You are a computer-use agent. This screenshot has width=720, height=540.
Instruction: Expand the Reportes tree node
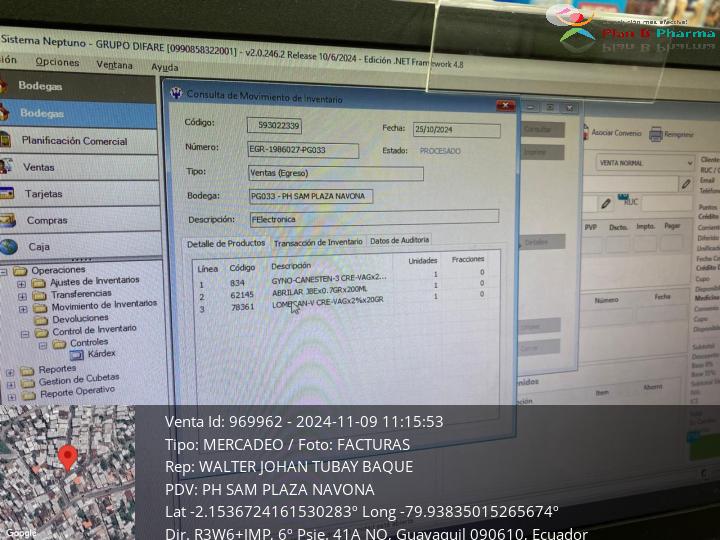coord(10,372)
